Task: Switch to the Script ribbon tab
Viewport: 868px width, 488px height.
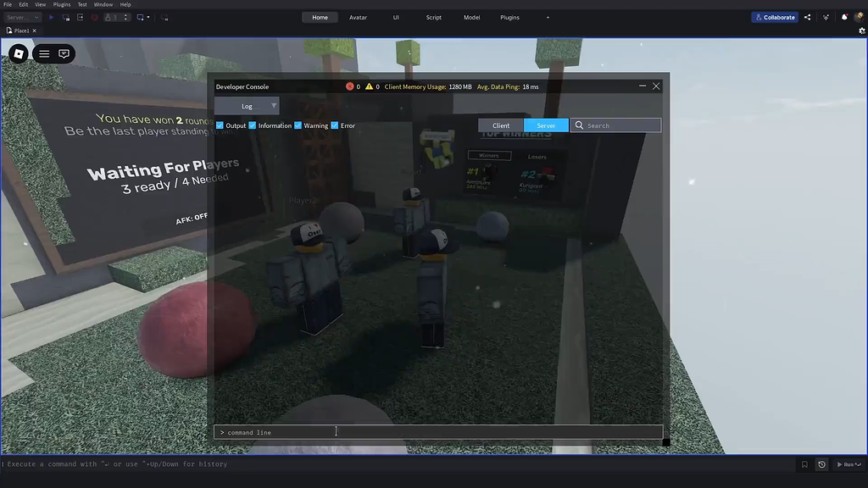Action: tap(433, 17)
